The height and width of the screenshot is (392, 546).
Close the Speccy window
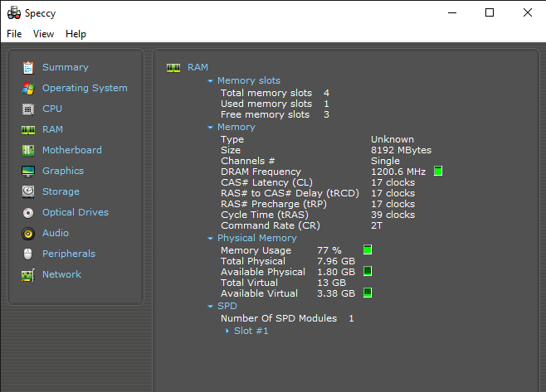point(528,13)
